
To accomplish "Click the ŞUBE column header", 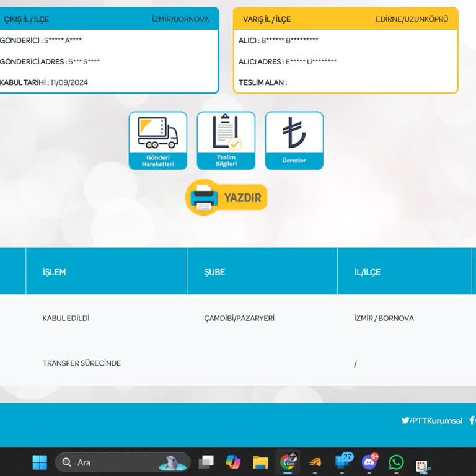I will click(214, 271).
